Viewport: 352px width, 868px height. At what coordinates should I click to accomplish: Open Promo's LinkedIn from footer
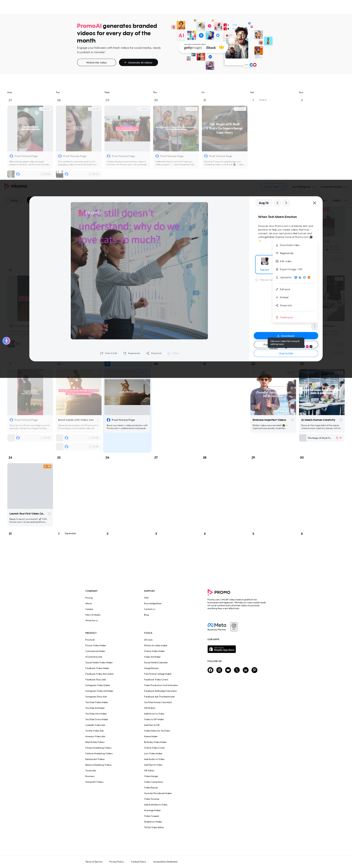coord(245,670)
